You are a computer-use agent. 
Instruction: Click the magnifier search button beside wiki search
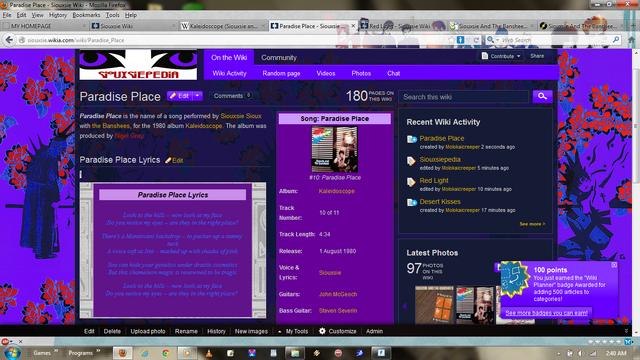(542, 96)
